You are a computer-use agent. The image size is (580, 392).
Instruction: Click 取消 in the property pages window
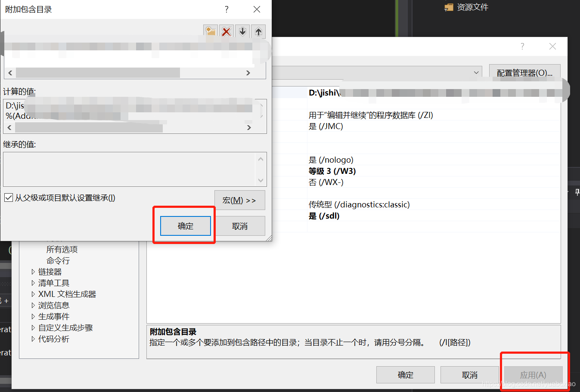469,375
